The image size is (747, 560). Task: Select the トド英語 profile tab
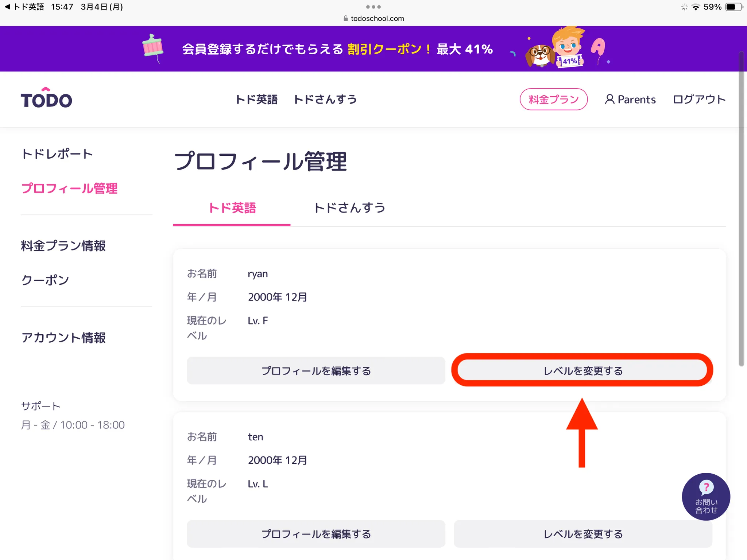[232, 208]
